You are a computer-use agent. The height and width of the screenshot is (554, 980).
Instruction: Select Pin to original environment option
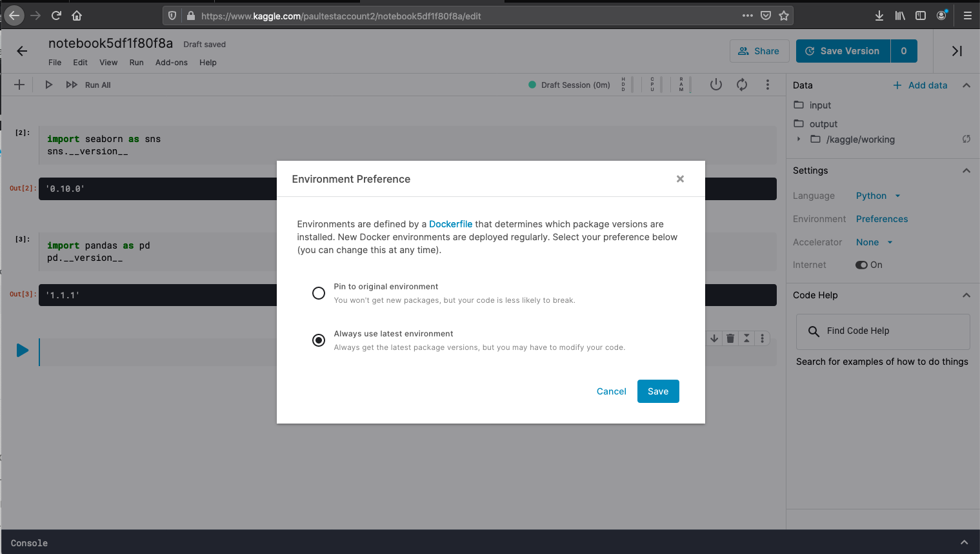(x=319, y=293)
